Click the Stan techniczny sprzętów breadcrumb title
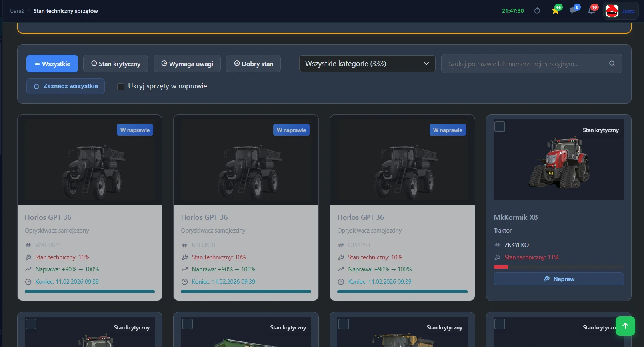 click(x=66, y=11)
